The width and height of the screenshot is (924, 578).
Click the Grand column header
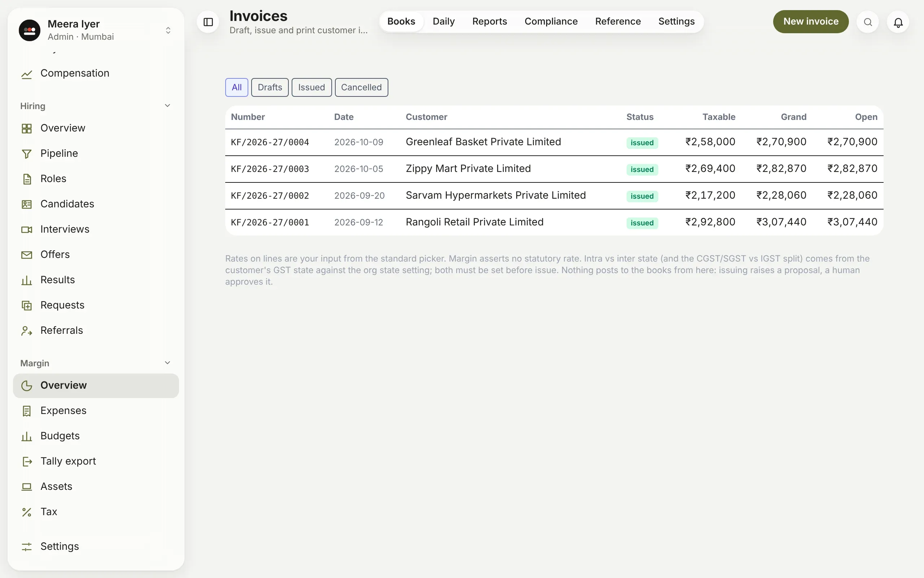pos(793,117)
